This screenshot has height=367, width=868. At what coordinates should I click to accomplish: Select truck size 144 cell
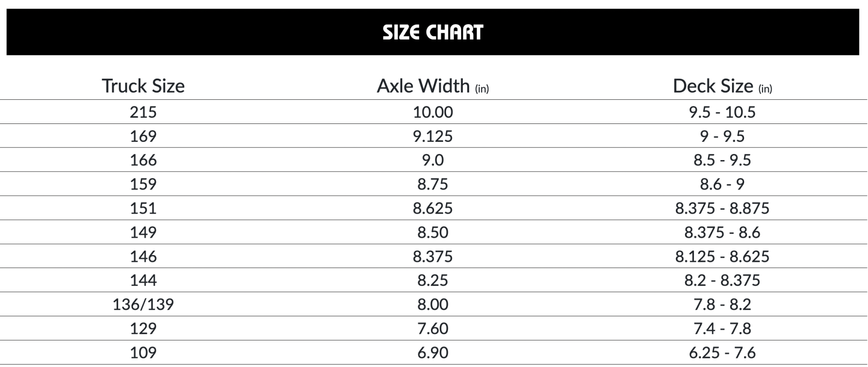[143, 280]
